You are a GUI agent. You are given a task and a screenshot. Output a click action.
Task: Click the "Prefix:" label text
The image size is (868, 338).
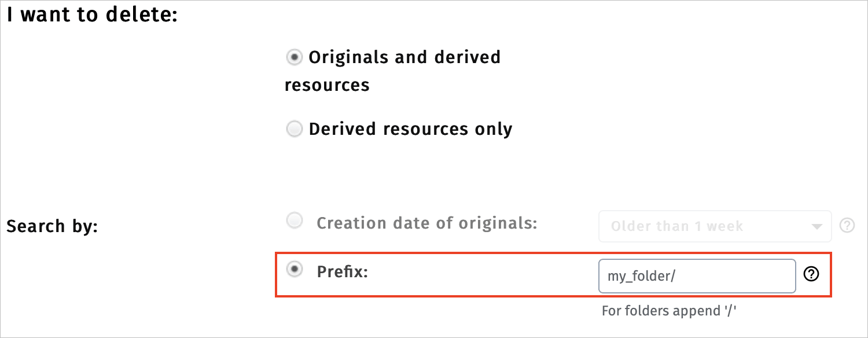343,271
